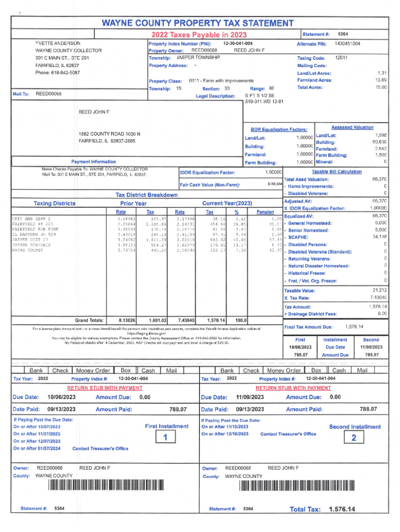This screenshot has height=532, width=400.
Task: Tick the Bank box on first installment stub
Action: tap(36, 370)
